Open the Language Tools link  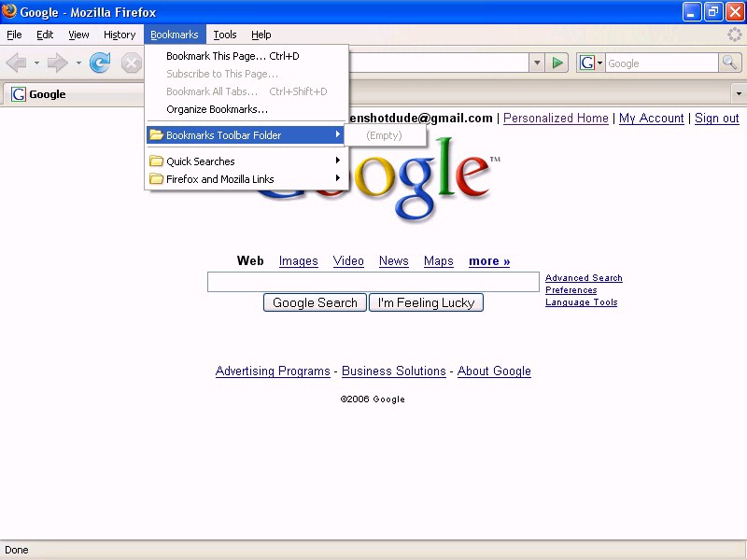tap(581, 301)
